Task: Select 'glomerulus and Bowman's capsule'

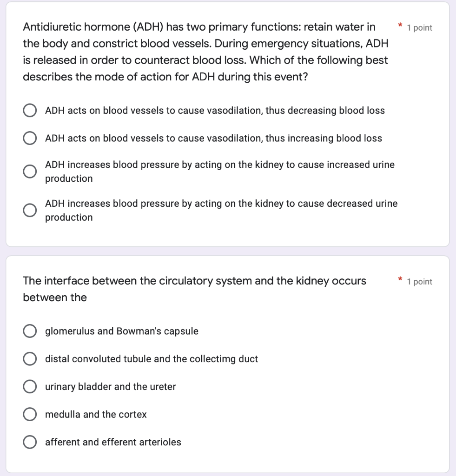Action: coord(30,331)
